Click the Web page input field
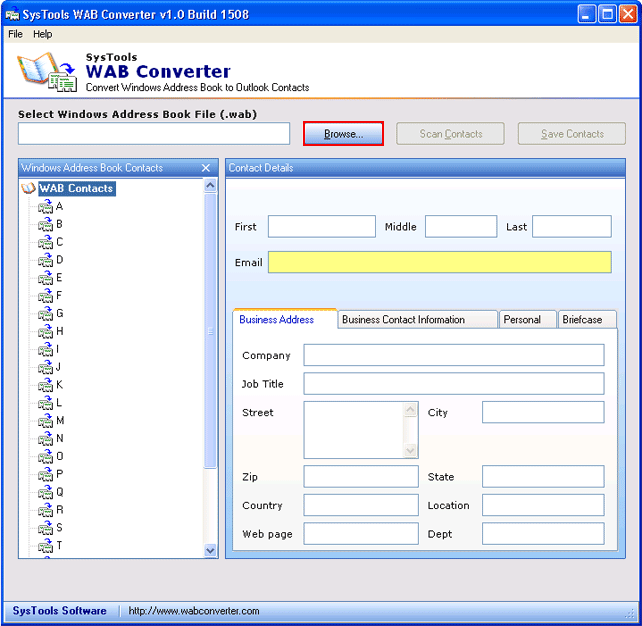Viewport: 642px width, 626px height. coord(361,533)
